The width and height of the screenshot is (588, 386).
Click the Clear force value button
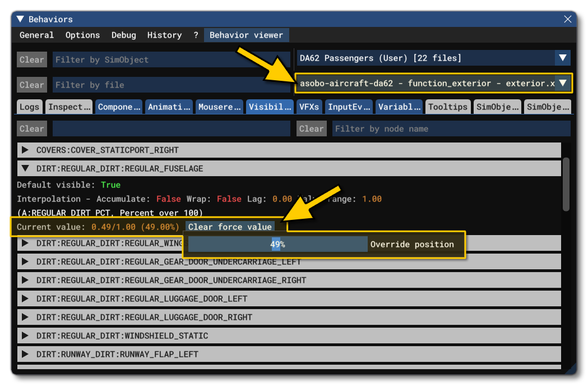[230, 227]
